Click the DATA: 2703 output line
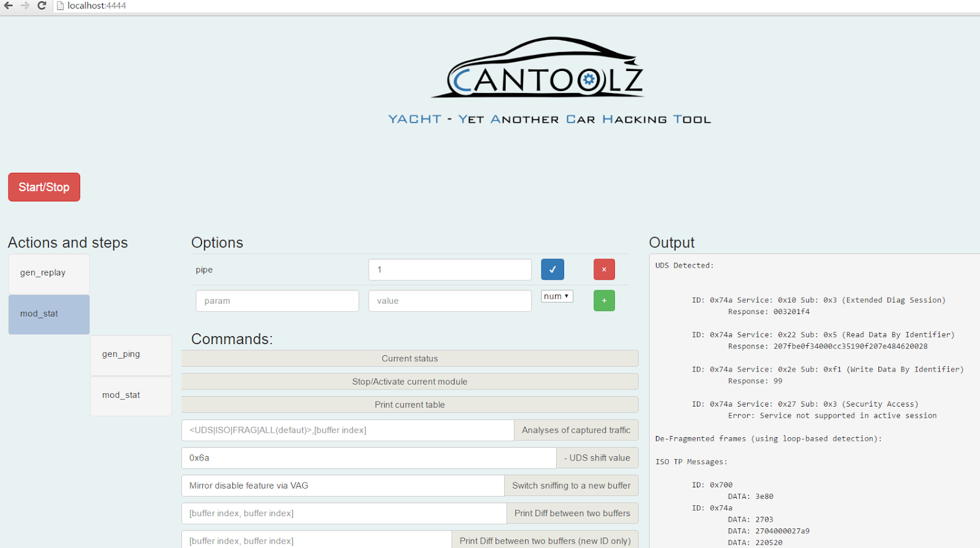The height and width of the screenshot is (548, 980). pyautogui.click(x=751, y=520)
